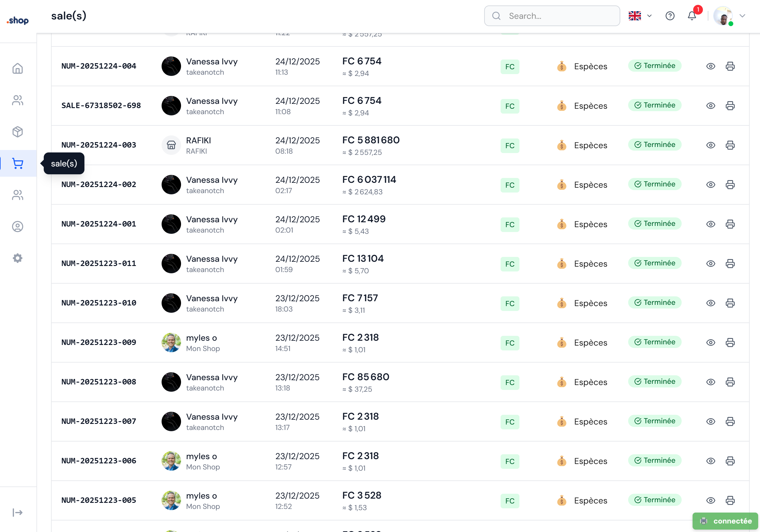
Task: Open the Home dashboard icon in sidebar
Action: pos(18,69)
